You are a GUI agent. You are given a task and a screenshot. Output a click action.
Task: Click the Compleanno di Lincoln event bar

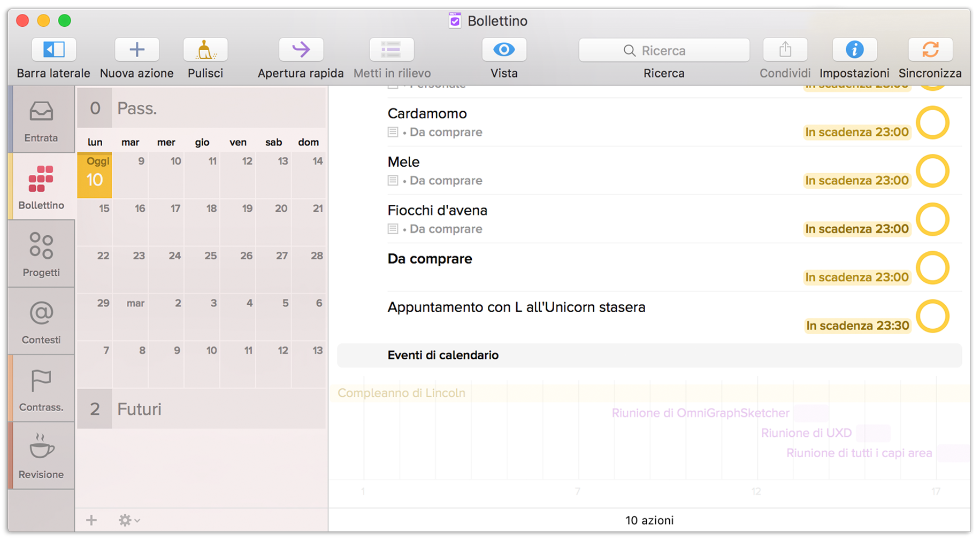[402, 393]
